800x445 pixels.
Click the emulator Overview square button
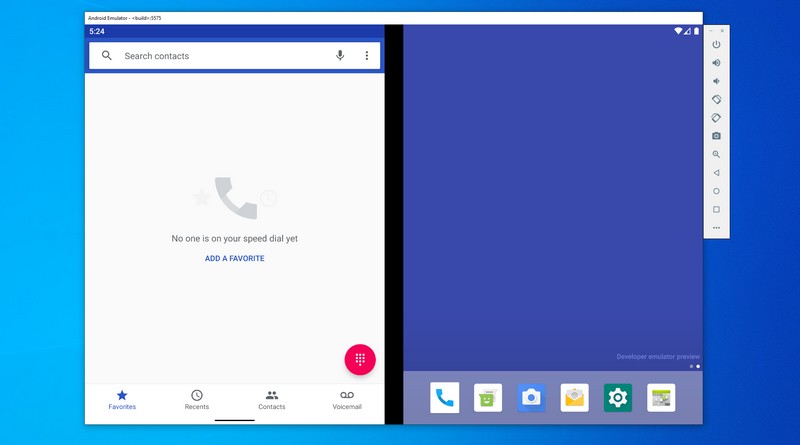pyautogui.click(x=716, y=209)
